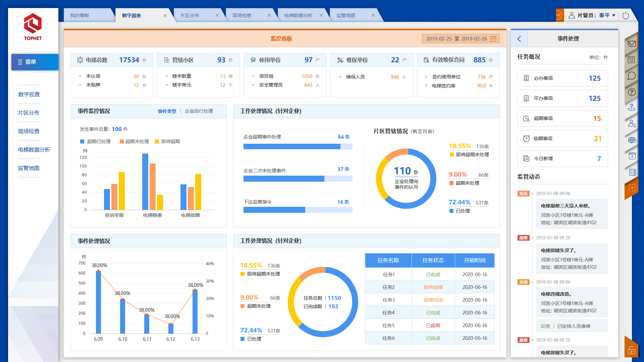Expand the 秦平 user dropdown arrow
Image resolution: width=644 pixels, height=362 pixels.
pos(614,15)
